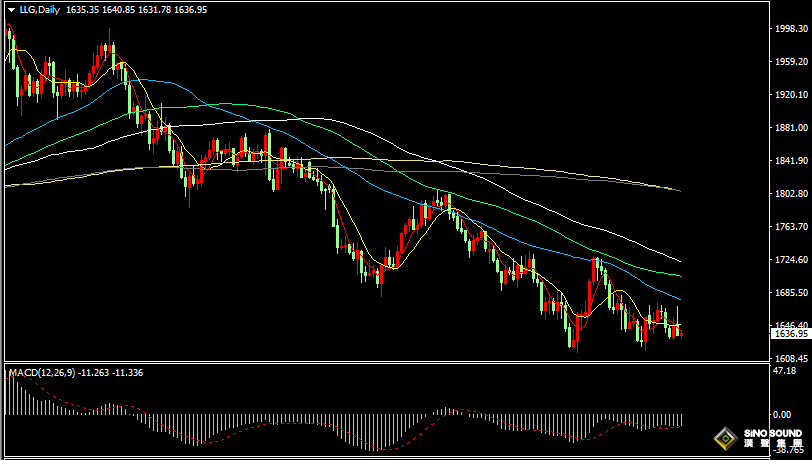Click the 1920.10 price axis label

pos(790,95)
